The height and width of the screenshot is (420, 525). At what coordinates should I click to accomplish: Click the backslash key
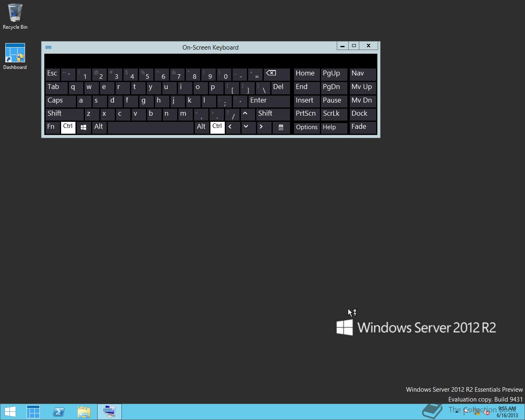point(263,87)
